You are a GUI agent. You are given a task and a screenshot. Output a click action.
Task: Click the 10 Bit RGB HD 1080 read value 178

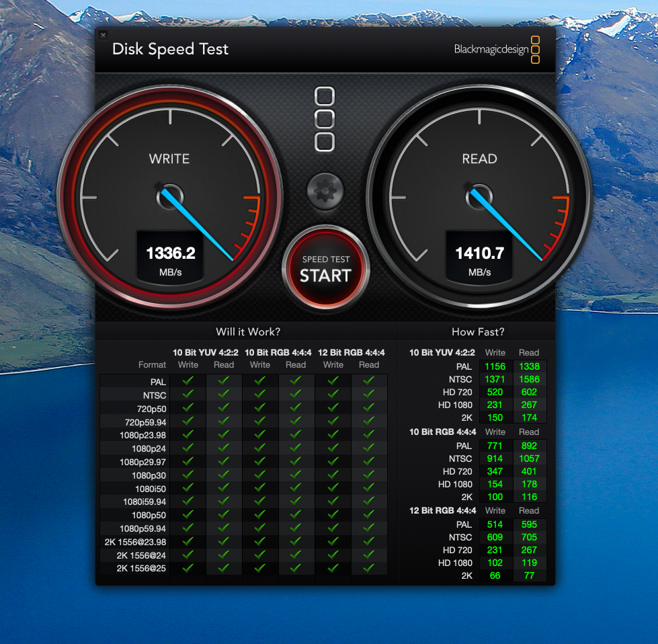tap(529, 484)
